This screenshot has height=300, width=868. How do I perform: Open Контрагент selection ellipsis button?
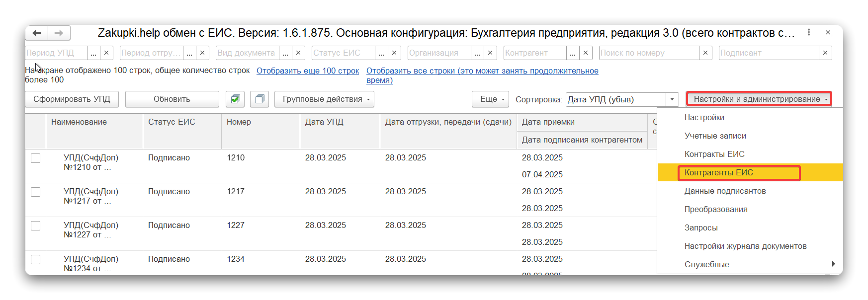point(573,53)
